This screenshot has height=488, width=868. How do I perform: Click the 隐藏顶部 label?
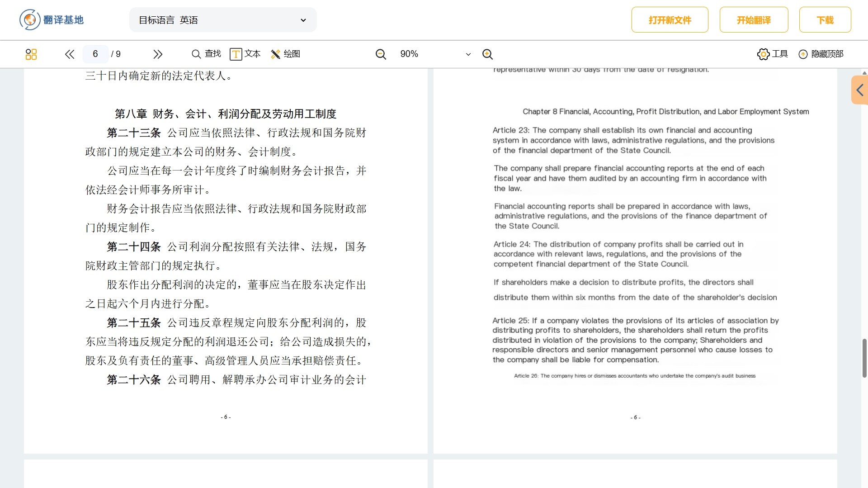[x=827, y=54]
